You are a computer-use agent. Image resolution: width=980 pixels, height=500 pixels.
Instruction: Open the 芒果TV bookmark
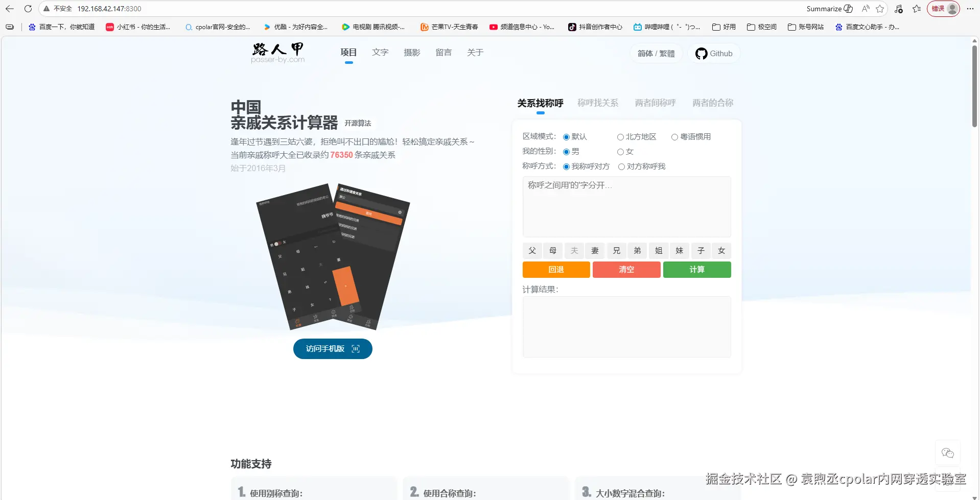pyautogui.click(x=450, y=27)
